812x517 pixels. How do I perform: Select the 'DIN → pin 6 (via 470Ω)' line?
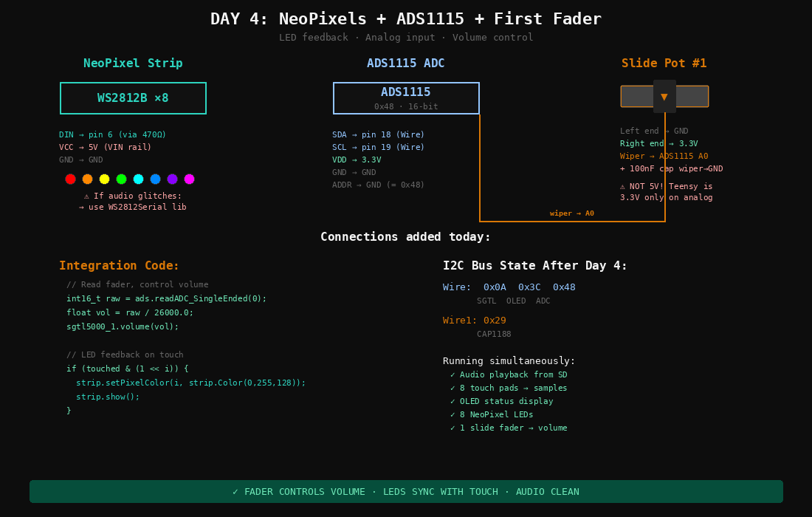(x=112, y=134)
